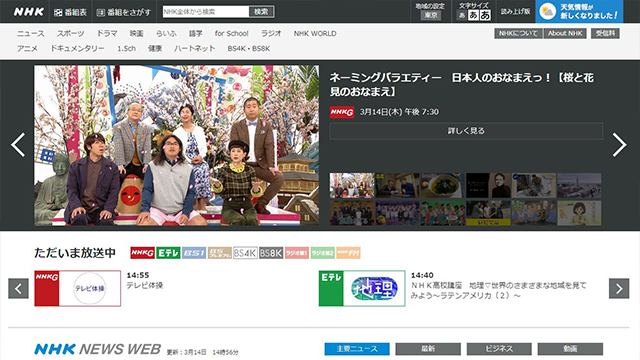Click the 受信料 button
Viewport: 640px width, 360px height.
[x=605, y=33]
